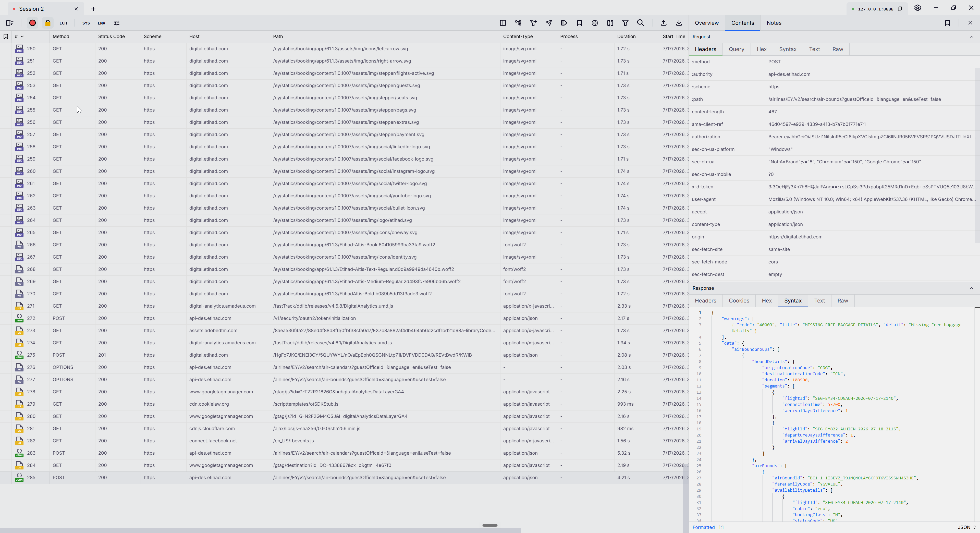
Task: Click the JSON file icon on row 283
Action: pos(19,453)
